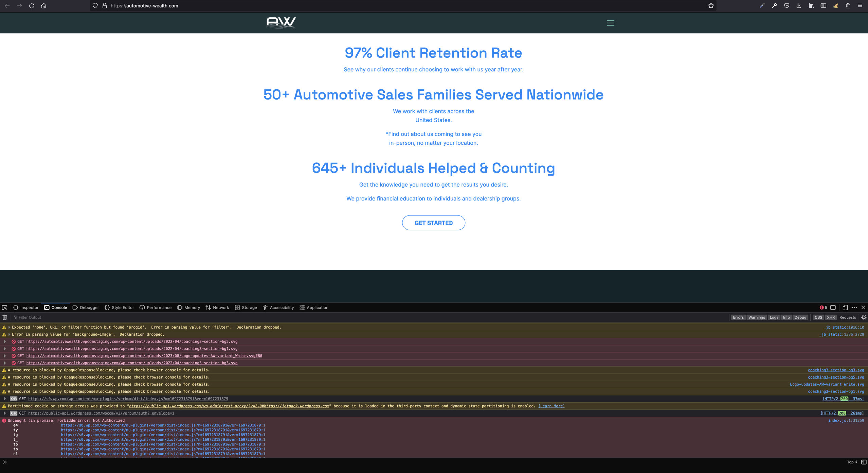This screenshot has height=473, width=868.
Task: Open the error count badge showing 5
Action: [x=823, y=308]
